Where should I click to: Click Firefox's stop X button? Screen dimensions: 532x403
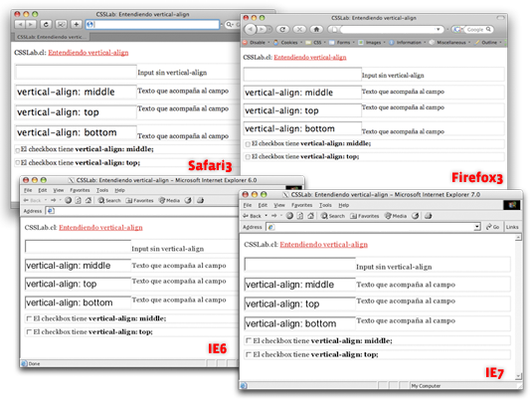pyautogui.click(x=299, y=30)
